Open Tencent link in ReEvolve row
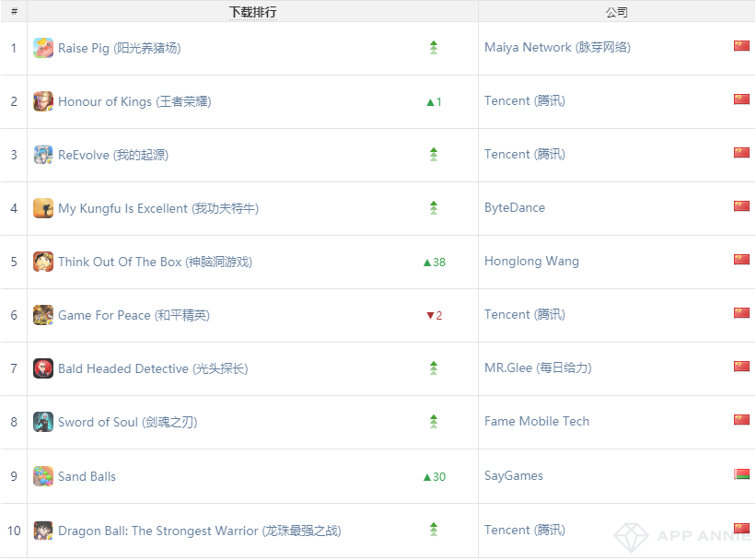756x560 pixels. [x=525, y=155]
